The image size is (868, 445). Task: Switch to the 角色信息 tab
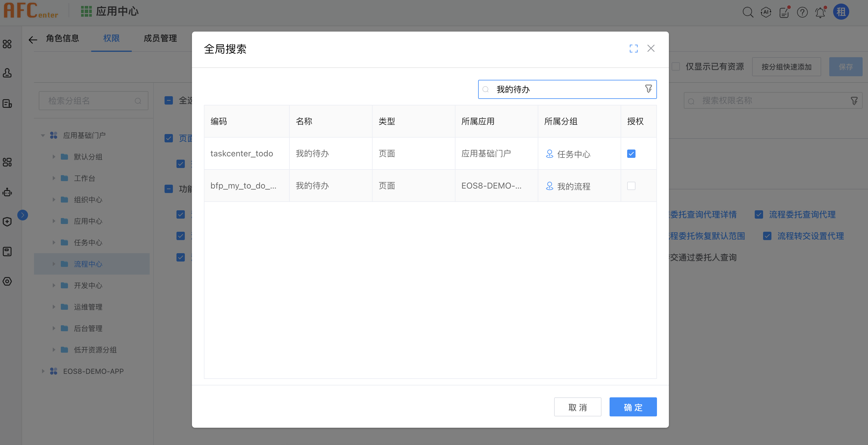coord(62,38)
